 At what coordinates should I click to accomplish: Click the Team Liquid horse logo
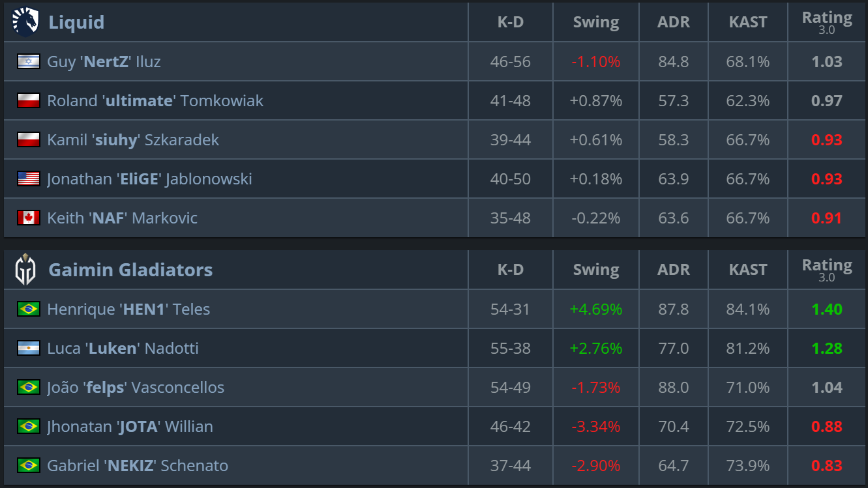click(x=25, y=22)
